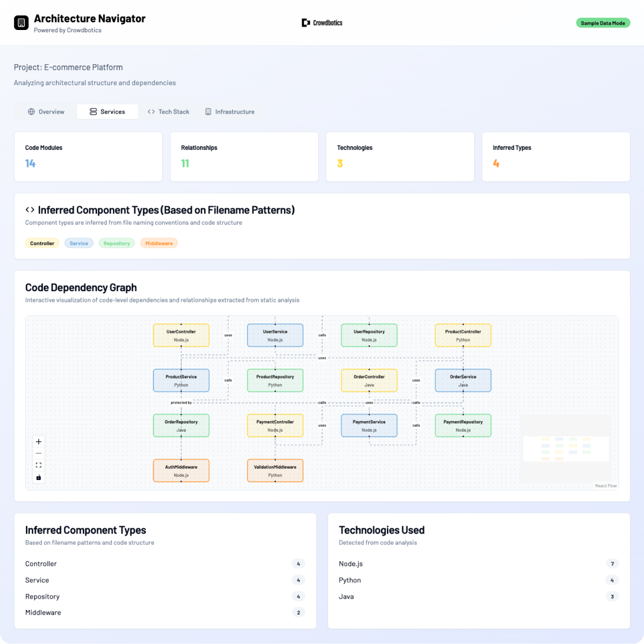The height and width of the screenshot is (644, 644).
Task: Open the React Flow attribution link
Action: point(606,485)
